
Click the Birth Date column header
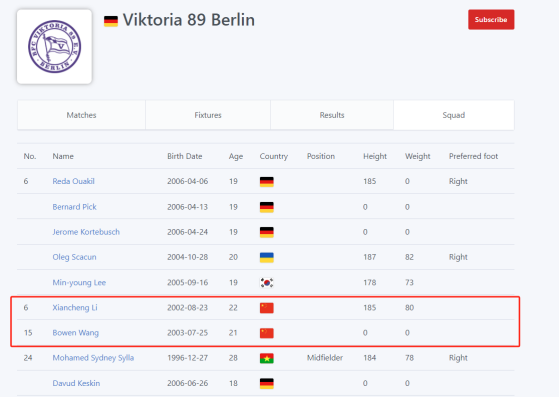tap(185, 156)
